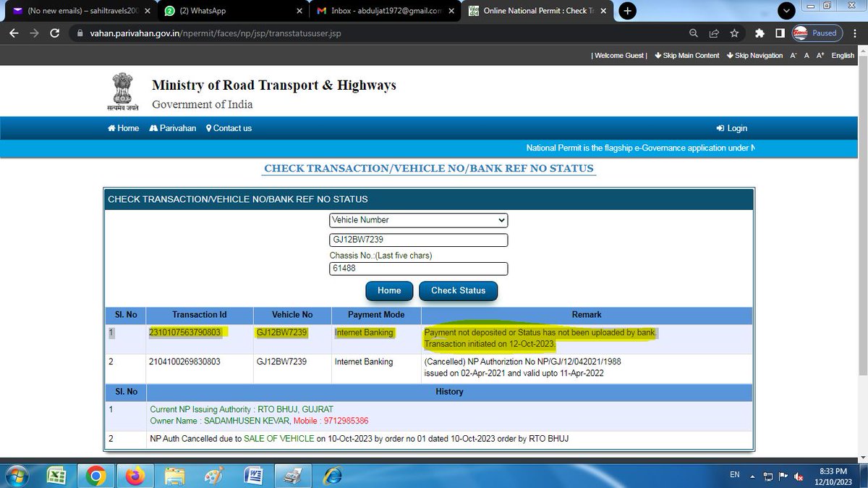Open Chrome from the taskbar
868x488 pixels.
95,476
